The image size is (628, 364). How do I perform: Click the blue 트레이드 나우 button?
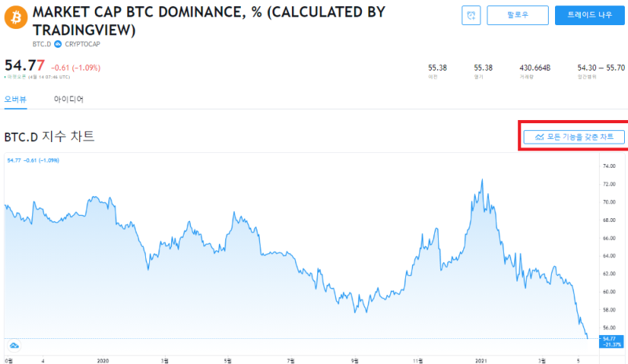[x=590, y=16]
